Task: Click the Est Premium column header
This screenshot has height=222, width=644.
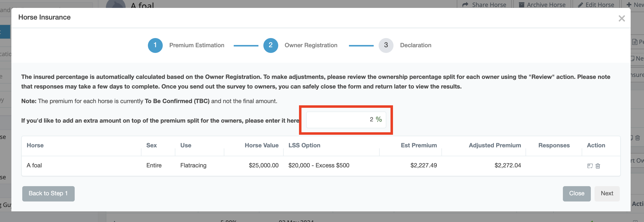Action: [418, 145]
